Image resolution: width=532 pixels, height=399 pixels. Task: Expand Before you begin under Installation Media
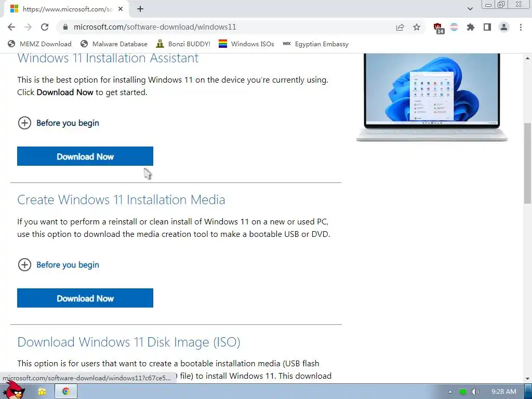pyautogui.click(x=58, y=264)
